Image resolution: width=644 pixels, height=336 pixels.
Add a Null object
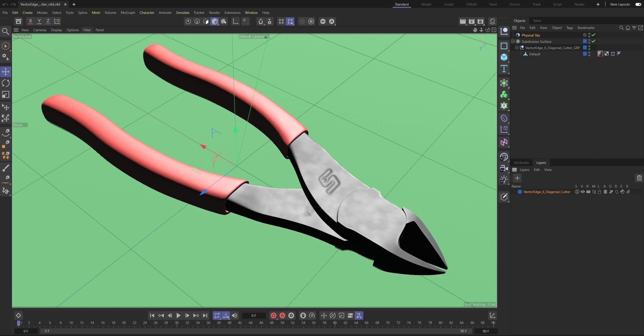coord(504,31)
